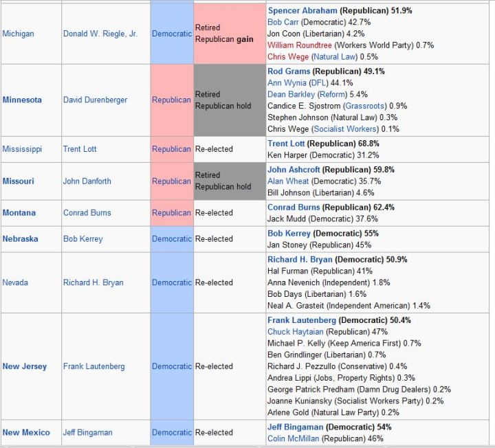This screenshot has width=495, height=448.
Task: Click the Bob Carr candidate link
Action: (x=282, y=22)
